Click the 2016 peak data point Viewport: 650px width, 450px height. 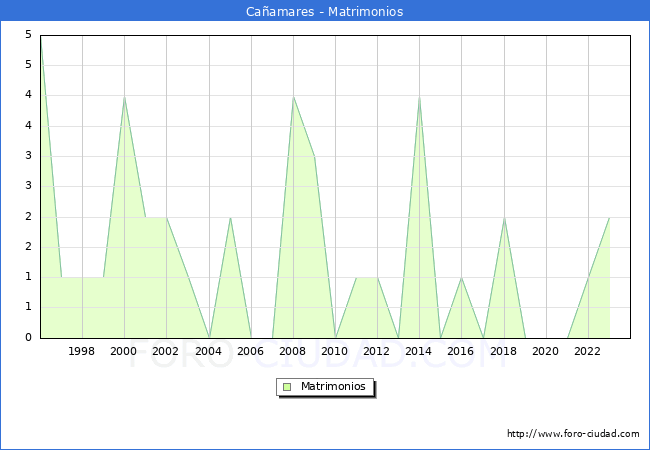point(461,278)
